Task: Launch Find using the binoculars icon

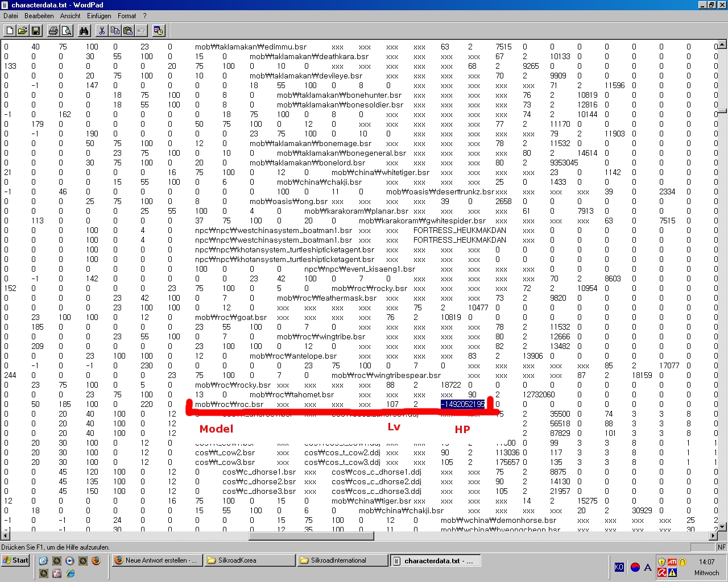Action: point(84,31)
